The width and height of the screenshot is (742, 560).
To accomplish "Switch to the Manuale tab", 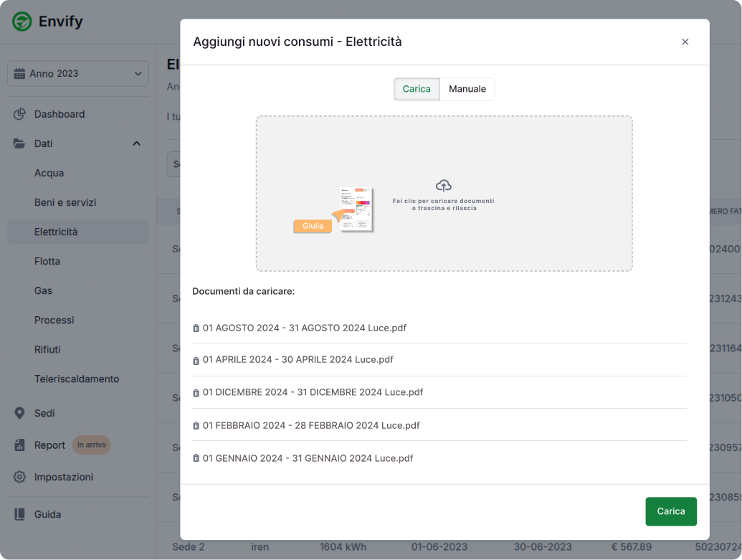I will [467, 89].
